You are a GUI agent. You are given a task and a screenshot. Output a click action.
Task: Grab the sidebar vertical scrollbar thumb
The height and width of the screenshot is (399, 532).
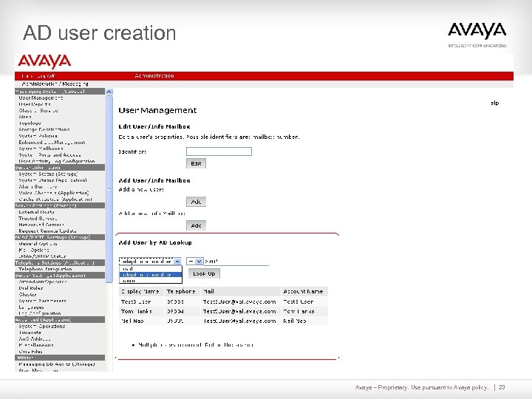click(109, 189)
